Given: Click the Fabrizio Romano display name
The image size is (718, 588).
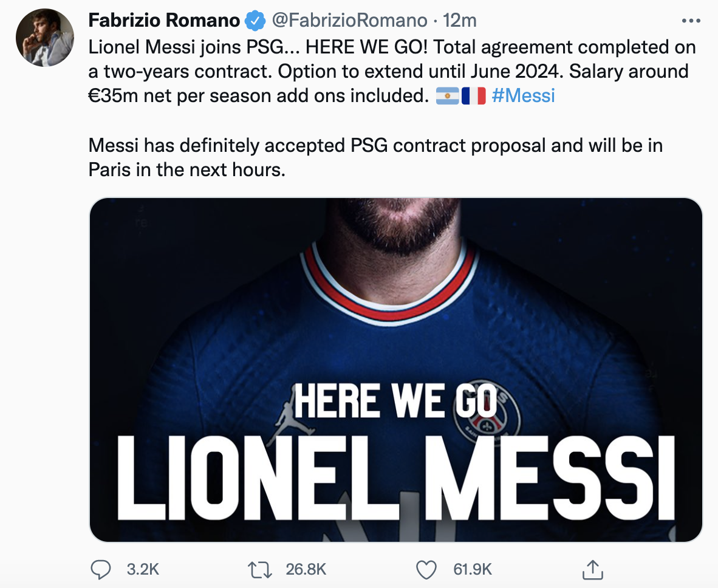Looking at the screenshot, I should [x=164, y=21].
